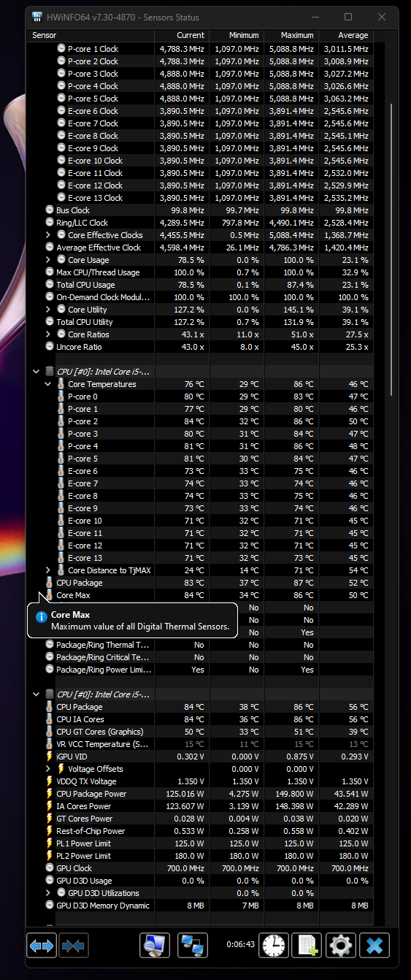Expand the Core Utility row
This screenshot has width=411, height=980.
click(48, 310)
